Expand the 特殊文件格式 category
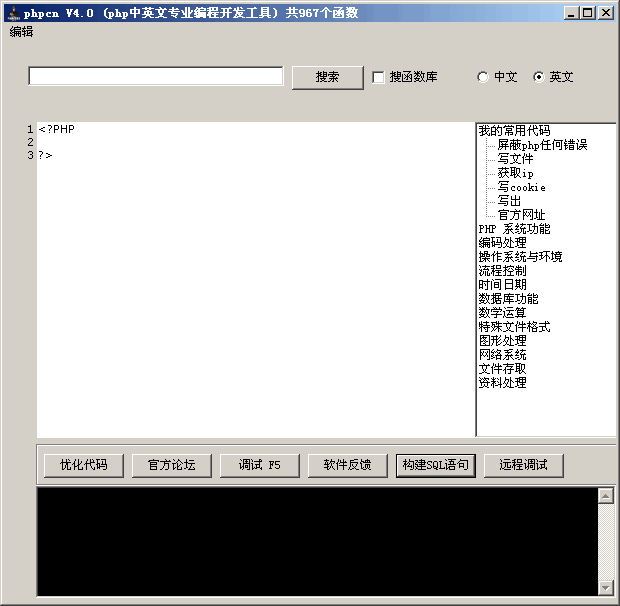 [514, 327]
